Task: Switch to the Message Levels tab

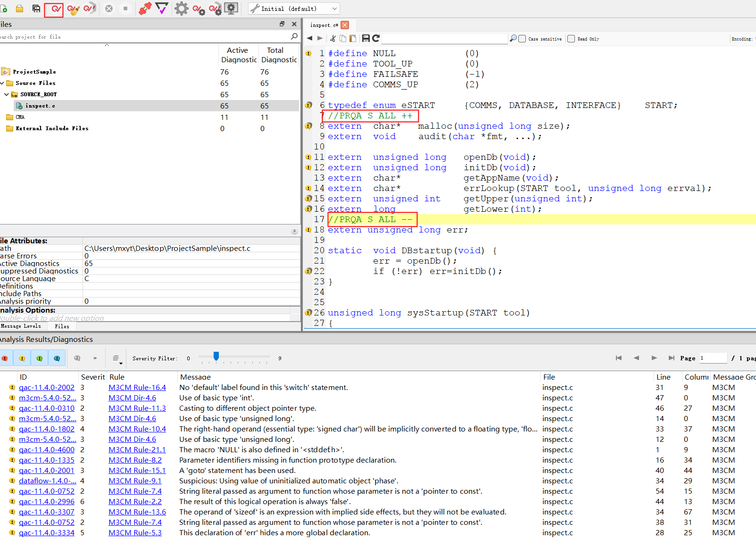Action: coord(21,326)
